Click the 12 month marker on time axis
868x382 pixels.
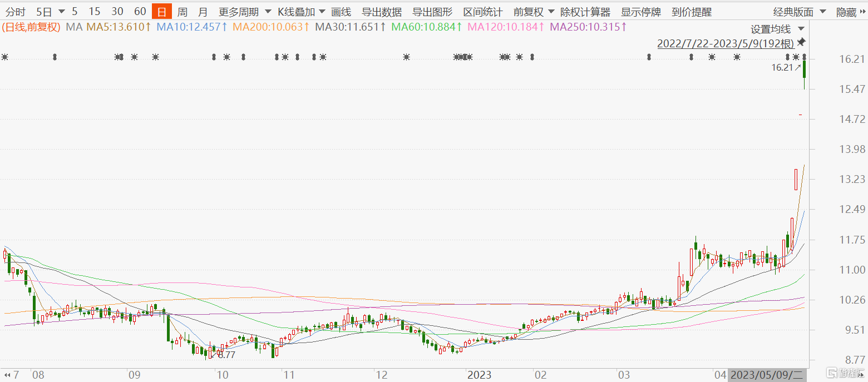click(381, 375)
